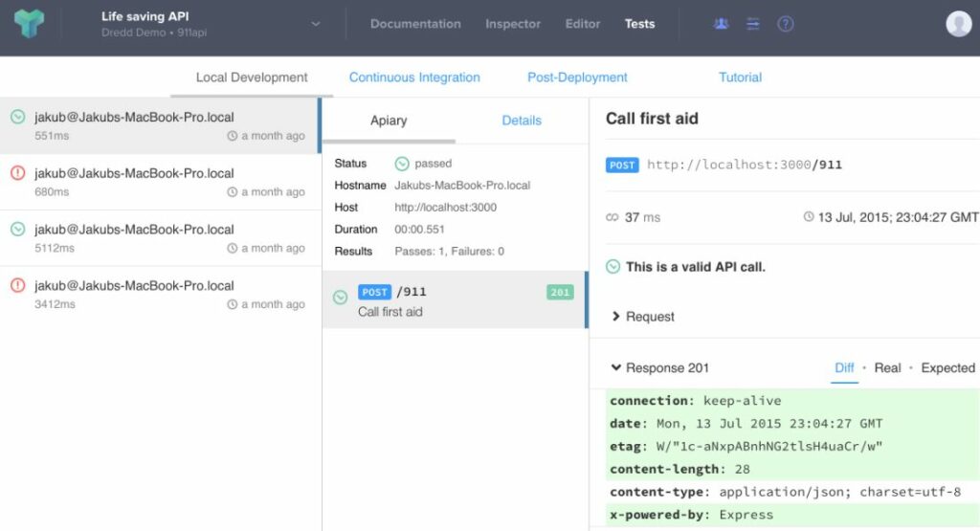The width and height of the screenshot is (980, 531).
Task: Expand the Life saving API project dropdown
Action: tap(316, 24)
